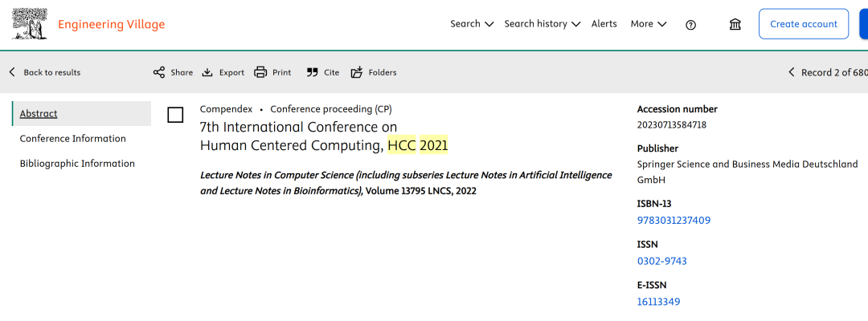Click the Compendex database label
This screenshot has width=868, height=321.
coord(226,109)
